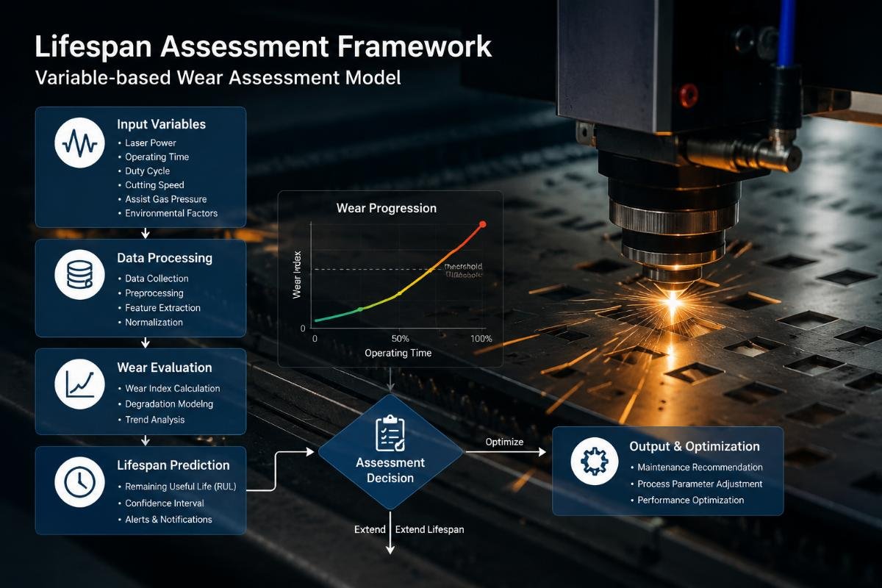Click the database icon beside Data Processing
Screen dimensions: 882x588
(x=79, y=275)
